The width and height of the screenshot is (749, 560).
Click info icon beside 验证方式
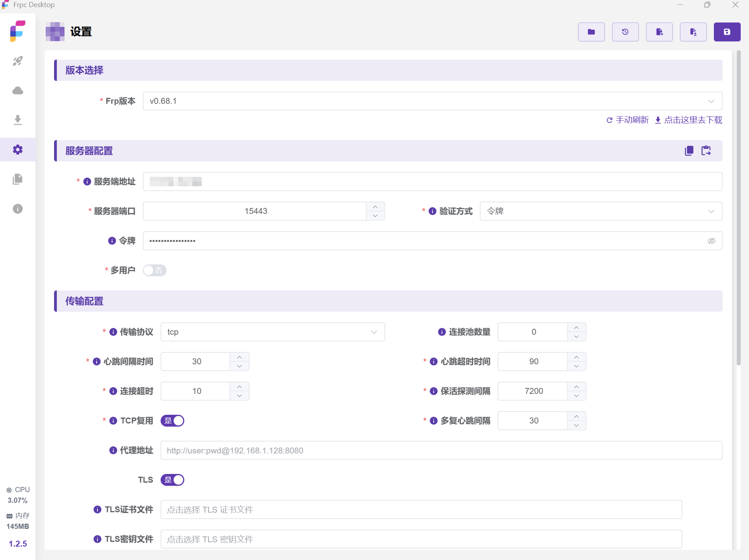[x=433, y=211]
